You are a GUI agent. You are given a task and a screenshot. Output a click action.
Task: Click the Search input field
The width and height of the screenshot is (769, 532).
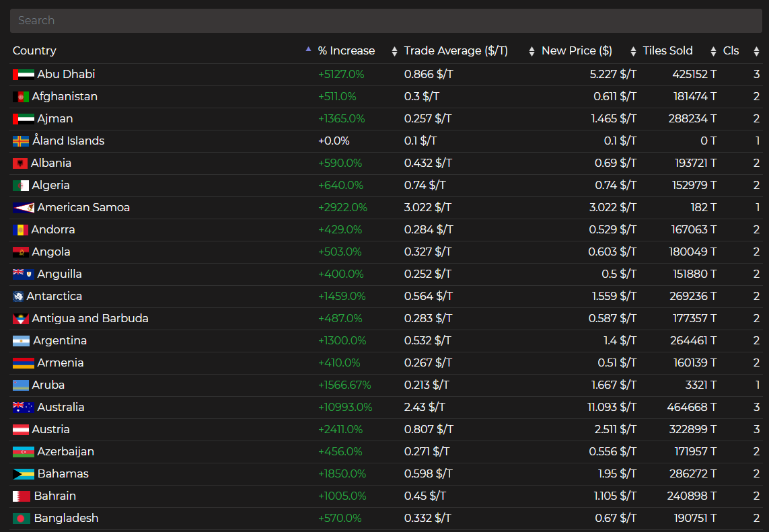tap(386, 21)
